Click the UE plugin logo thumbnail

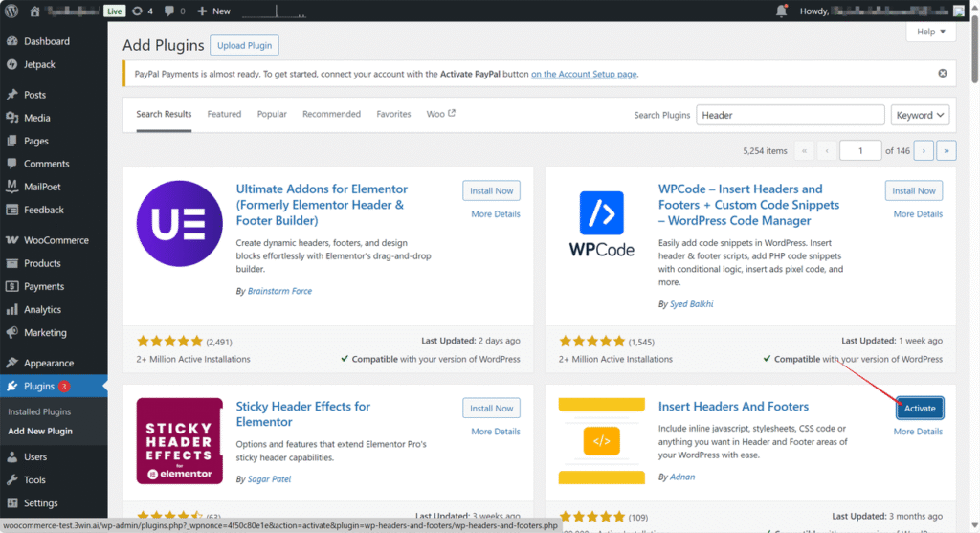coord(179,224)
